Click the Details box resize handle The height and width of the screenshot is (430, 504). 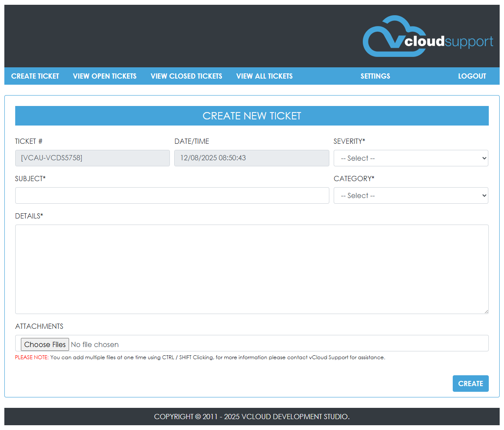click(486, 311)
